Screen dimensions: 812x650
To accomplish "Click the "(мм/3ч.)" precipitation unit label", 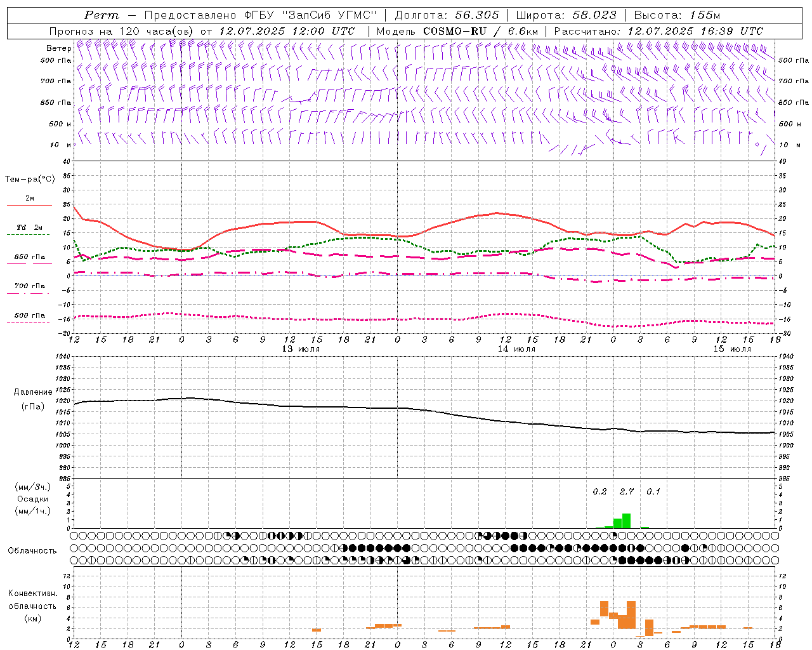I will pyautogui.click(x=32, y=487).
